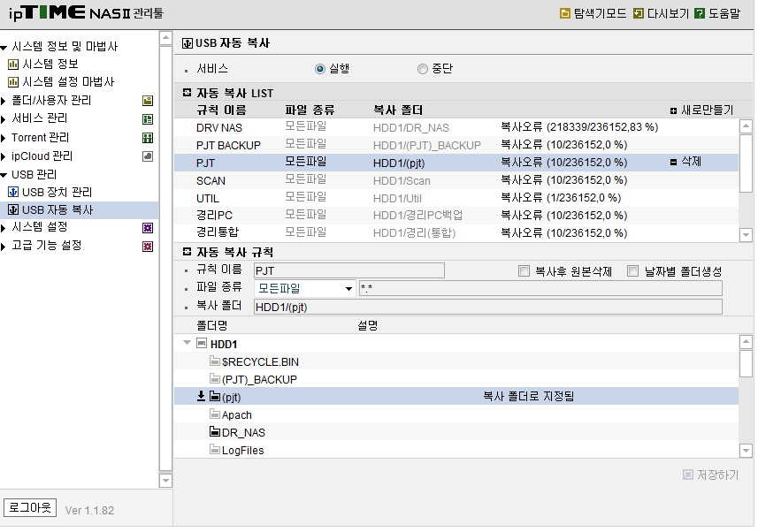Click the file pattern *.* input field
Viewport: 758px width, 532px height.
(x=540, y=288)
